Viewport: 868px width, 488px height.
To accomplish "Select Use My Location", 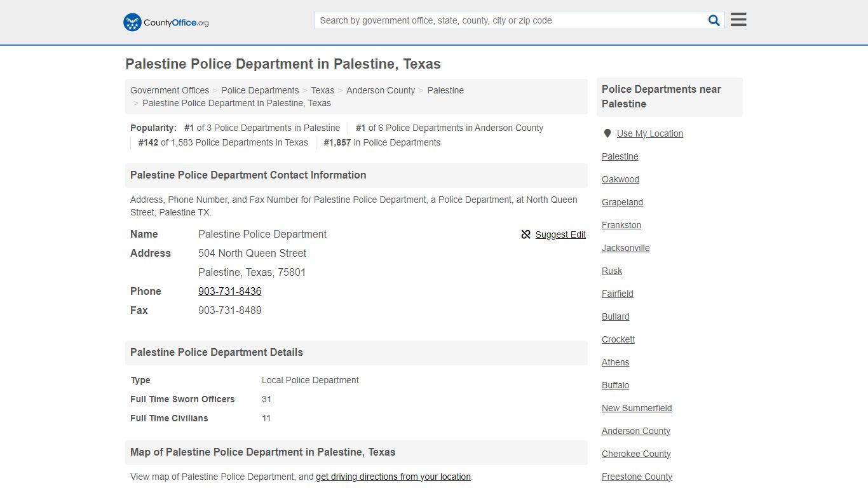I will 650,133.
